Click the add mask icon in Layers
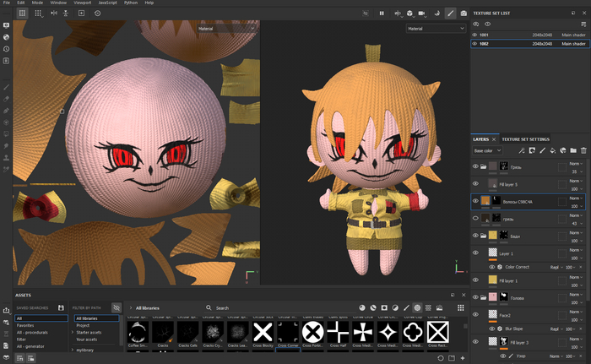 532,150
